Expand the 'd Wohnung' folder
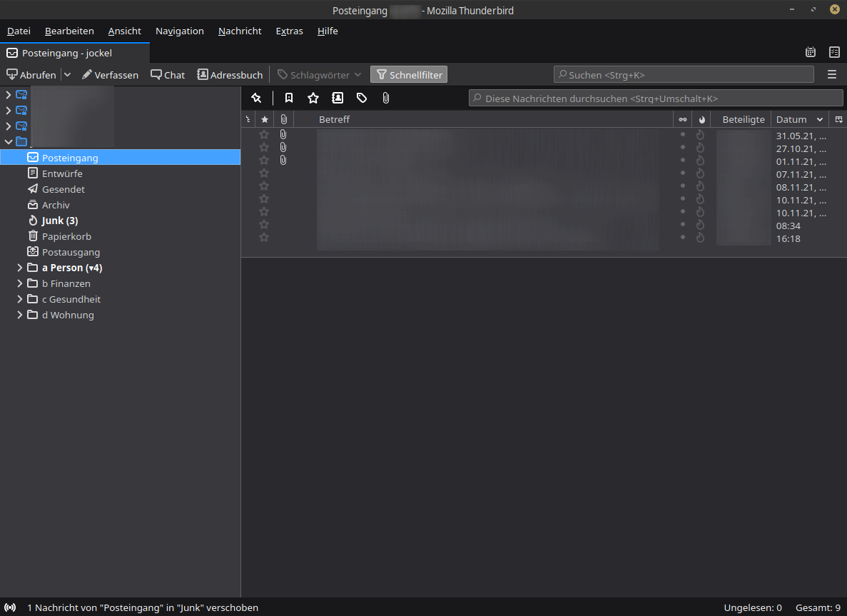 (20, 315)
